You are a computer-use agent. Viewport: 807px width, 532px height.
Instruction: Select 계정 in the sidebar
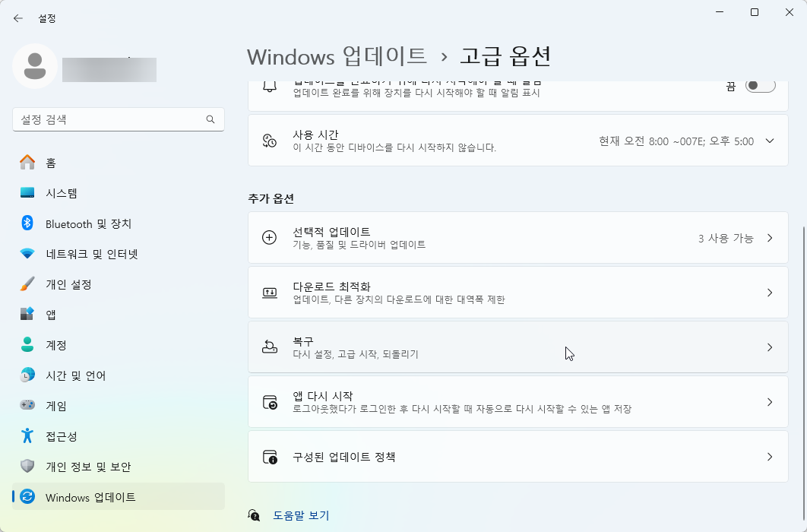(119, 345)
